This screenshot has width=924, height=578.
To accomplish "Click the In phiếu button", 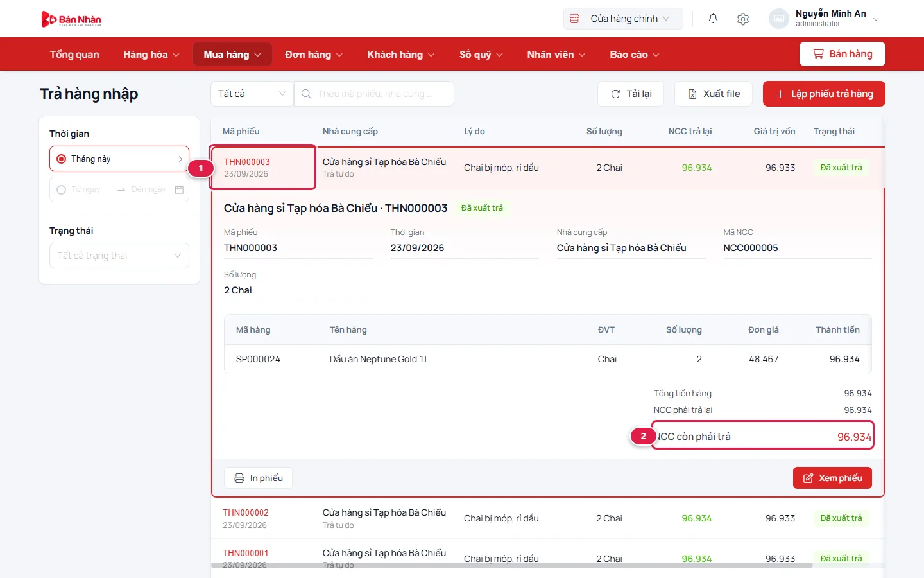I will pyautogui.click(x=258, y=478).
